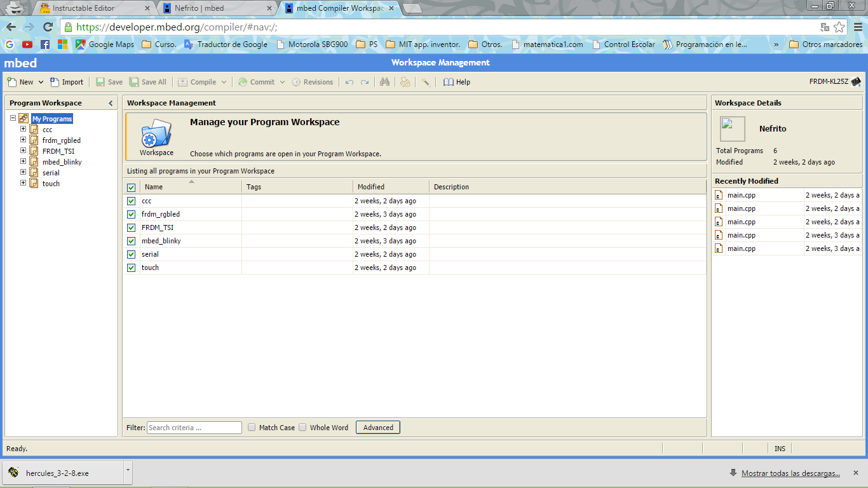Uncheck the mbed_blinky program checkbox

tap(132, 241)
